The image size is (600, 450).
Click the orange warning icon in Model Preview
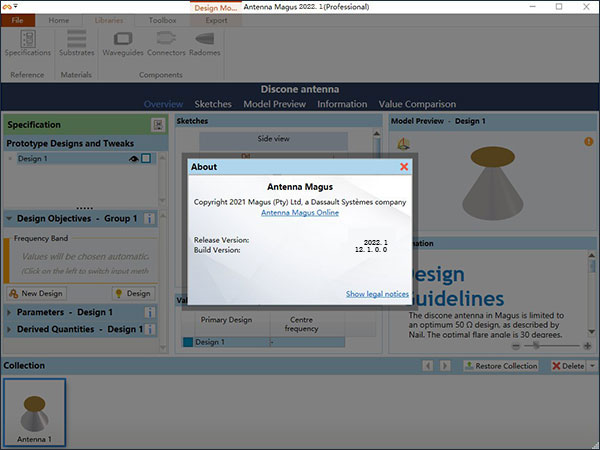tap(588, 142)
